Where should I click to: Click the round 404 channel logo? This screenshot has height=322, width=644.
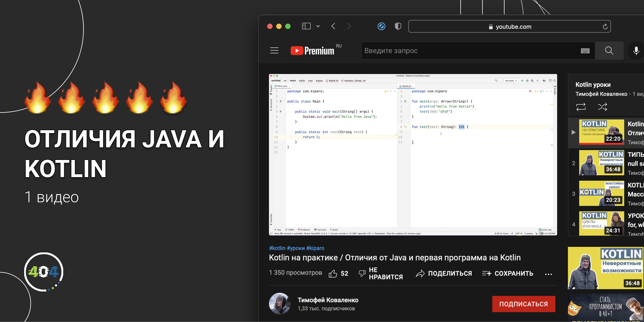coord(44,272)
